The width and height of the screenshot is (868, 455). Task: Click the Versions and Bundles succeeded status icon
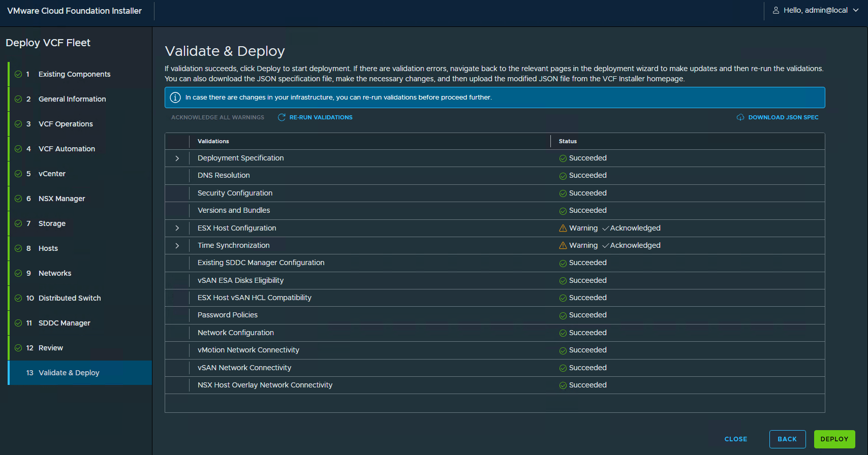(x=563, y=211)
